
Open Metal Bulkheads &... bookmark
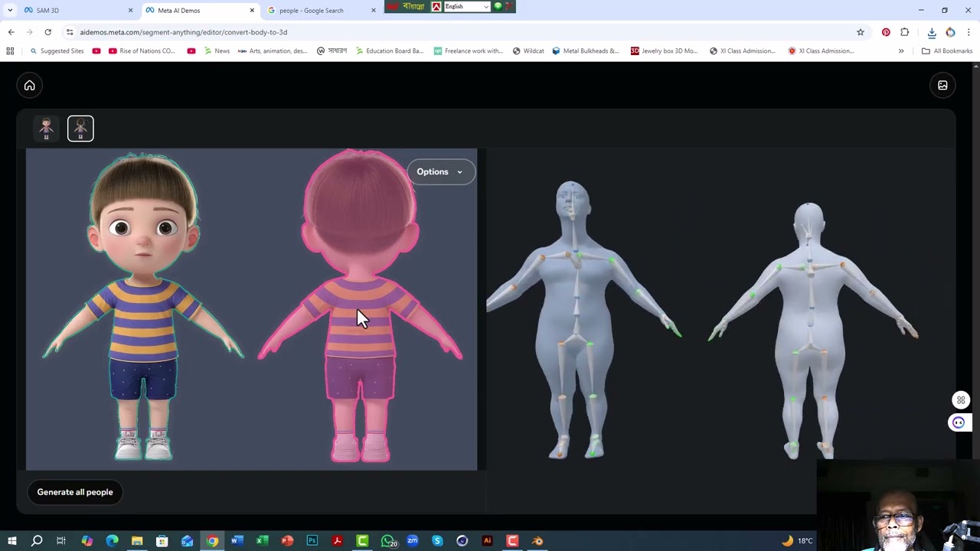(x=586, y=51)
